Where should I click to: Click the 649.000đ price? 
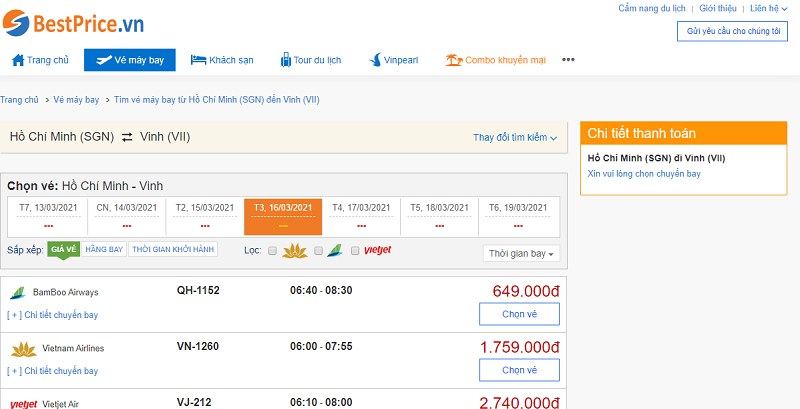[x=526, y=292]
